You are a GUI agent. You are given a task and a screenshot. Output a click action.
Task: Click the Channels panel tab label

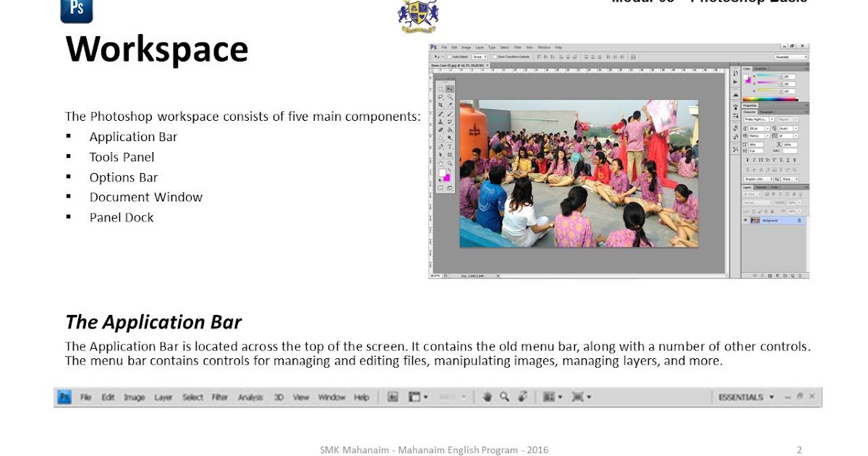point(761,187)
